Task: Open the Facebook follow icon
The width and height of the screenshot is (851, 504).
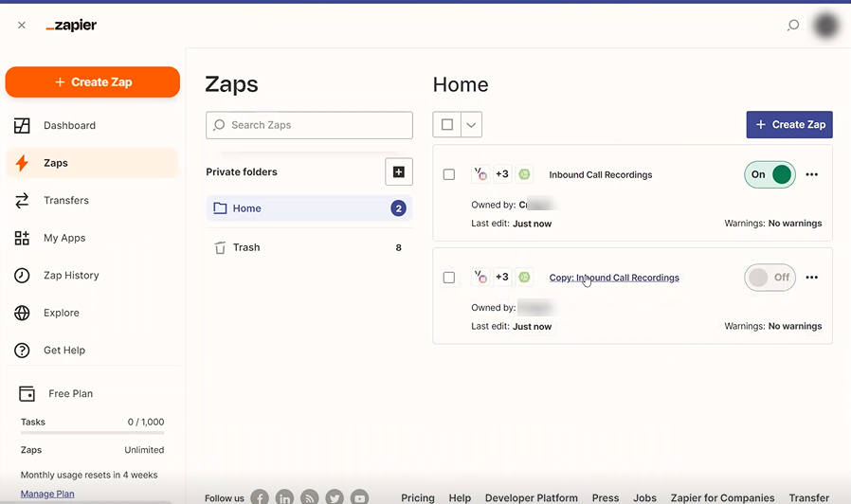Action: (260, 497)
